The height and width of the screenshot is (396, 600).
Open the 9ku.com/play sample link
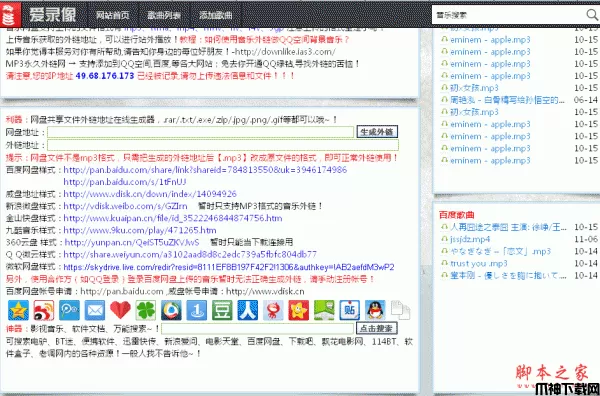(x=140, y=231)
